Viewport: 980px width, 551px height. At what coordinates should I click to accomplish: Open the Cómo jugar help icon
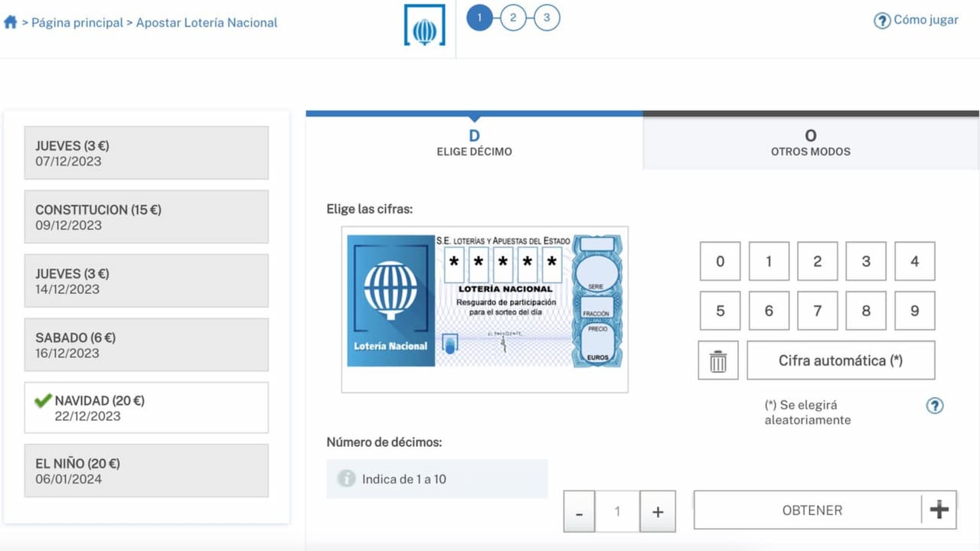[x=881, y=21]
